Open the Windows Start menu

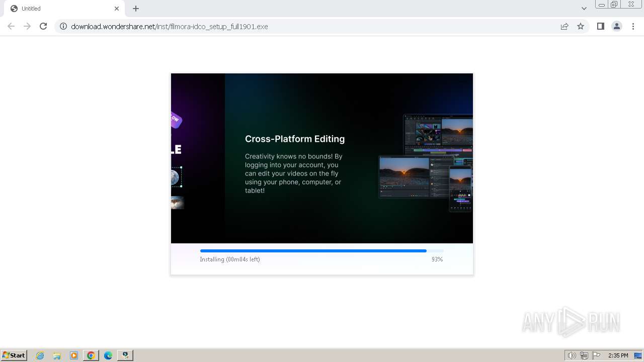pyautogui.click(x=14, y=355)
